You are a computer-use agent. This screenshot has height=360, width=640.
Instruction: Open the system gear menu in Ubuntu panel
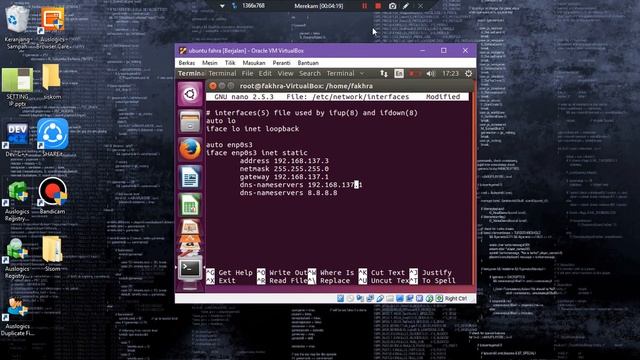(x=468, y=73)
